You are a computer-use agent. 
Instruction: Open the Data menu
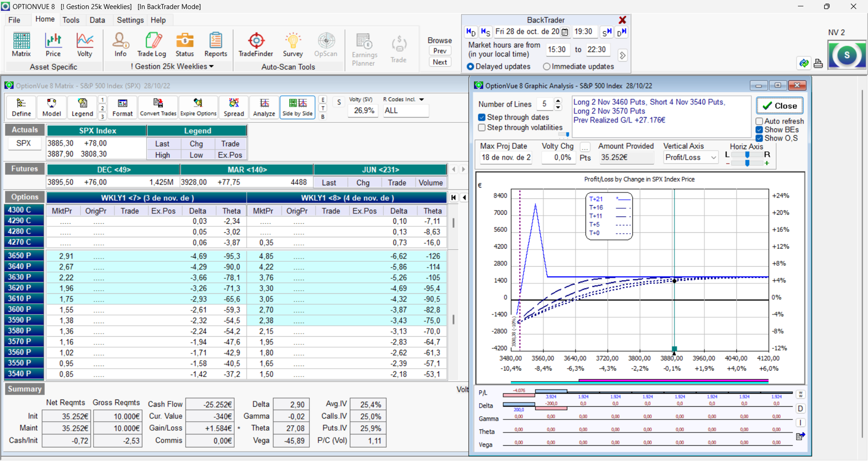tap(97, 20)
